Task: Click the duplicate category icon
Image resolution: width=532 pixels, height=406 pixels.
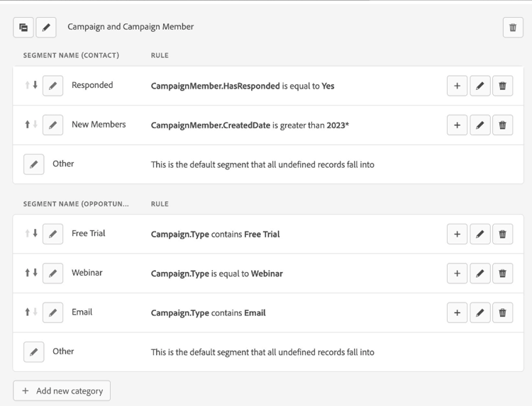Action: (x=23, y=28)
